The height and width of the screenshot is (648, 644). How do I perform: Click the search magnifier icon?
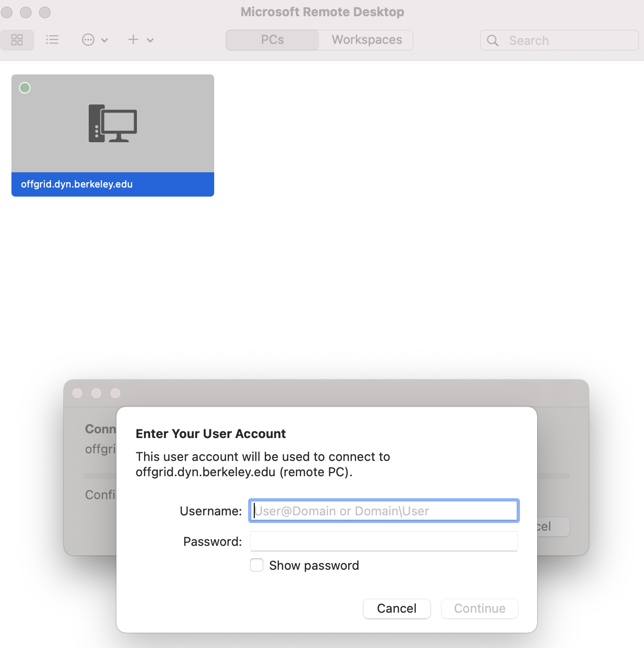tap(493, 41)
